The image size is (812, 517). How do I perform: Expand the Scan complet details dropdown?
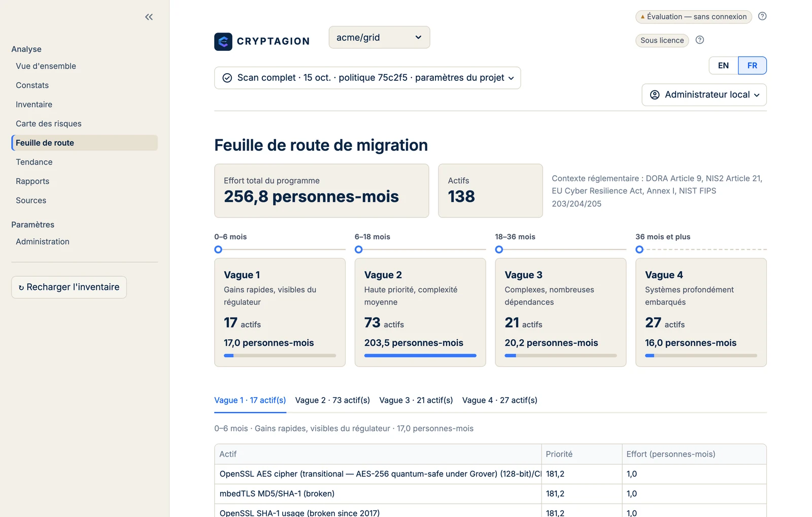[367, 78]
